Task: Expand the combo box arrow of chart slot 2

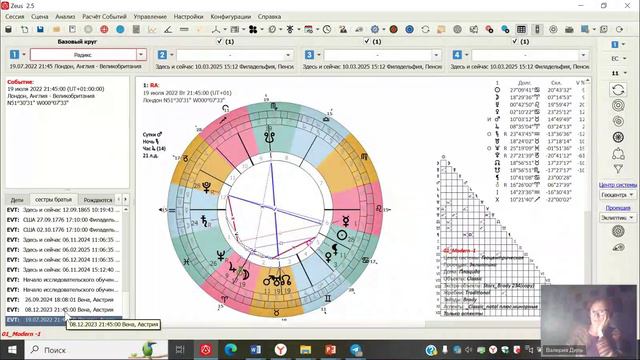Action: [288, 55]
